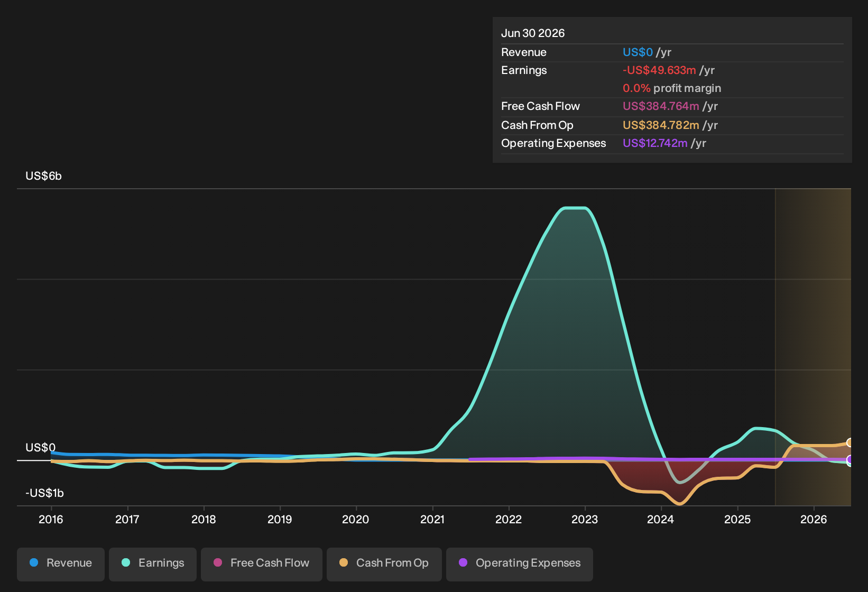The width and height of the screenshot is (868, 592).
Task: Click the 2021 x-axis year label
Action: [432, 520]
